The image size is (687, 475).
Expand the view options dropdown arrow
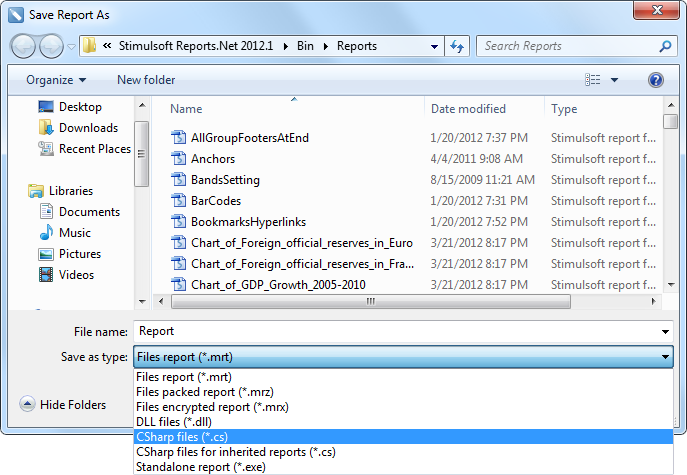tap(614, 80)
